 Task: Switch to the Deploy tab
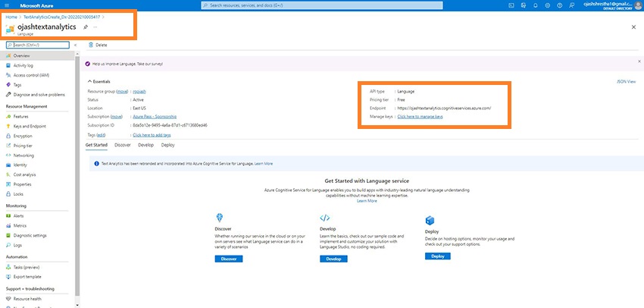167,145
